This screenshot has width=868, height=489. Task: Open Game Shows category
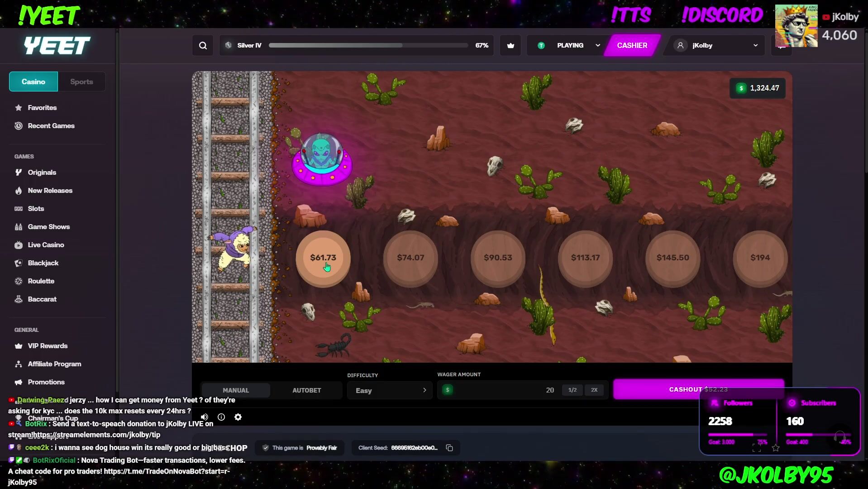pyautogui.click(x=49, y=227)
